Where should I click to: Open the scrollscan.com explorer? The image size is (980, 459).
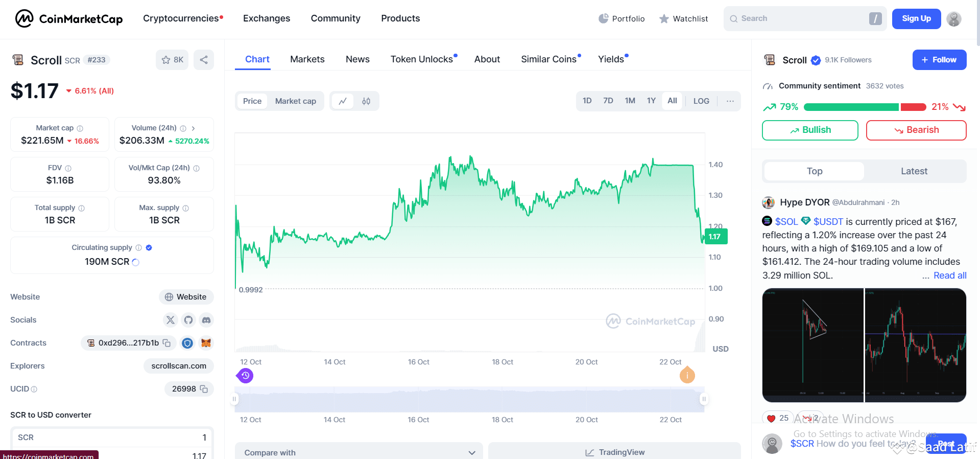click(x=179, y=366)
